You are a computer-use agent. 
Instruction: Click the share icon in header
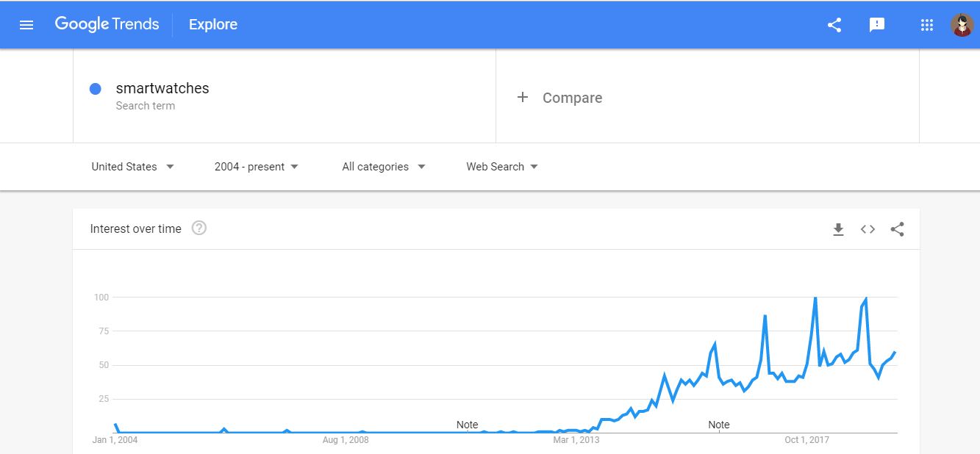pos(834,25)
